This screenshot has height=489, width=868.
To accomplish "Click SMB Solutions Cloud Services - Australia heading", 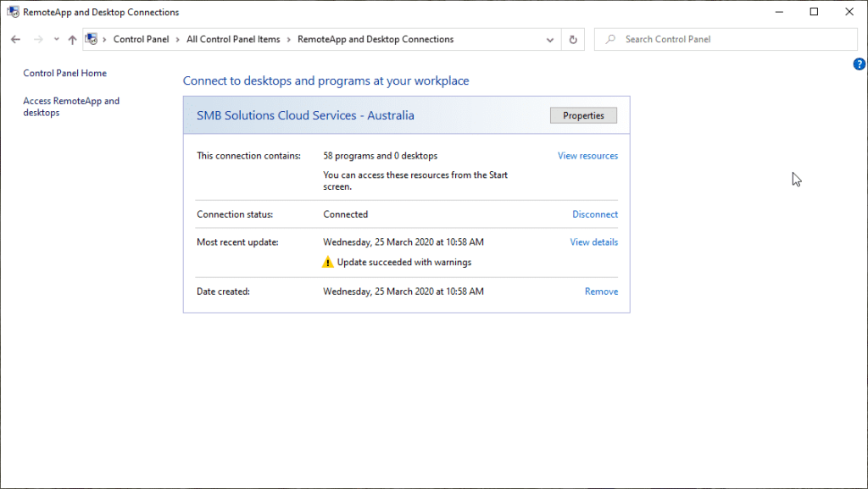I will [305, 115].
